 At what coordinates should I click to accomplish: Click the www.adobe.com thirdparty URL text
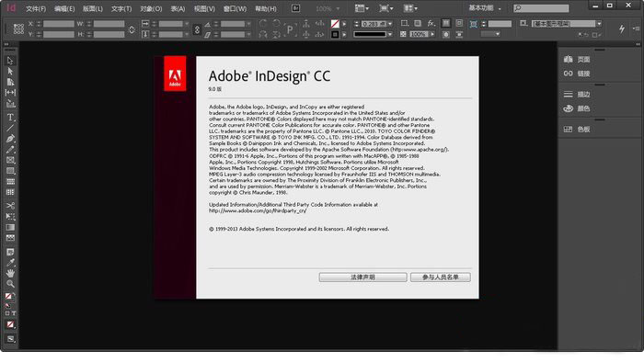click(258, 210)
